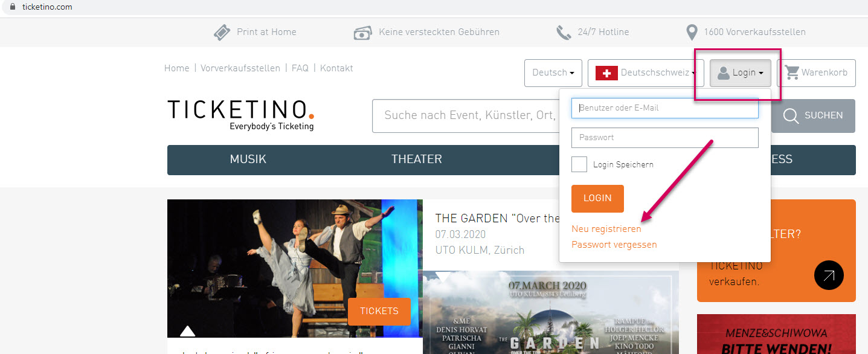Click the shopping cart icon
Viewport: 868px width, 354px height.
click(792, 72)
